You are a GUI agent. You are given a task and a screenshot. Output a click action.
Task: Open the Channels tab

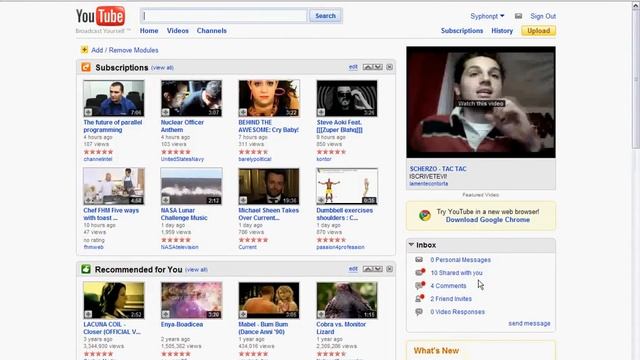(x=211, y=31)
